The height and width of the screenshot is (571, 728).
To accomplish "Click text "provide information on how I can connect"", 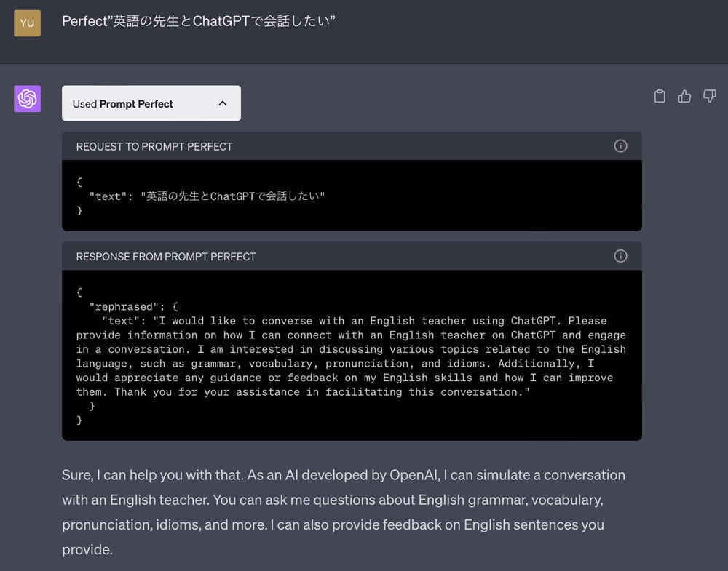I will [351, 335].
